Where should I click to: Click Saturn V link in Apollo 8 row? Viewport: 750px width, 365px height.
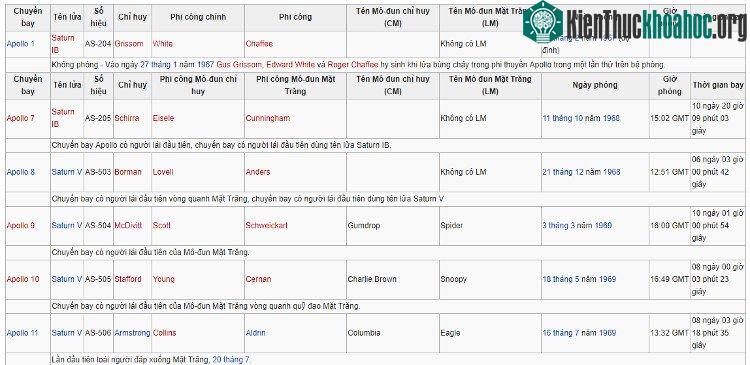tap(67, 172)
